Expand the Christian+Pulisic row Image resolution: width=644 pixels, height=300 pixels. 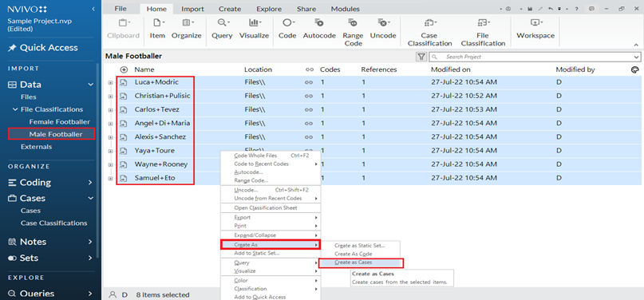tap(110, 96)
